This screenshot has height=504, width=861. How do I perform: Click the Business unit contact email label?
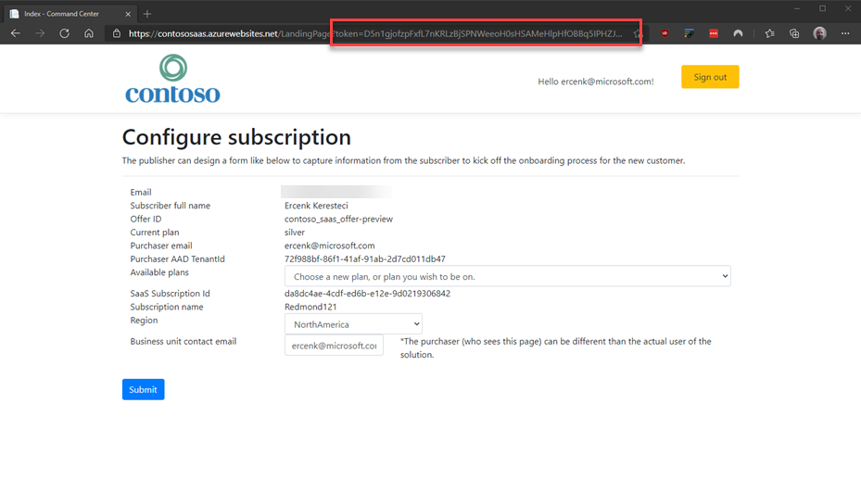click(x=184, y=341)
